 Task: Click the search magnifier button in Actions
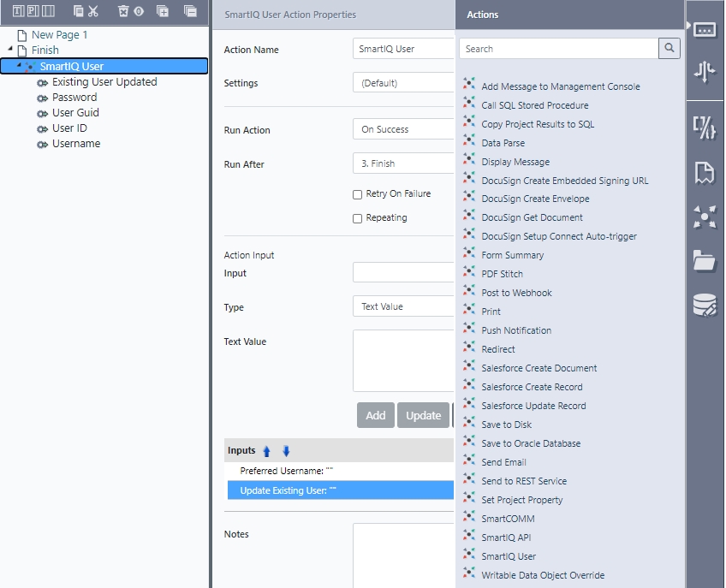click(669, 48)
